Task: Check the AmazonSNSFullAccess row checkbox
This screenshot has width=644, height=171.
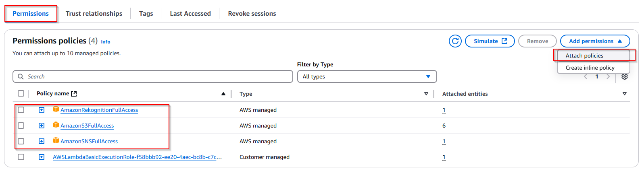Action: pos(21,141)
